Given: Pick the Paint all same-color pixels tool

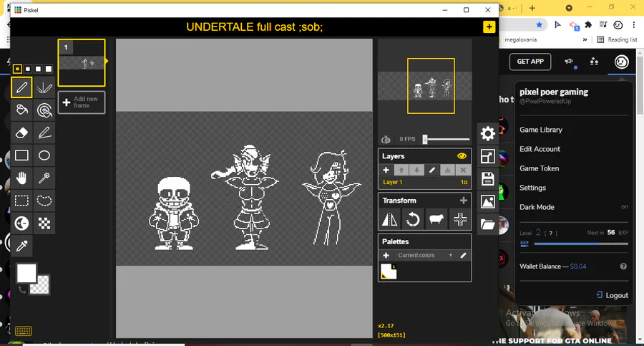Looking at the screenshot, I should [x=44, y=110].
